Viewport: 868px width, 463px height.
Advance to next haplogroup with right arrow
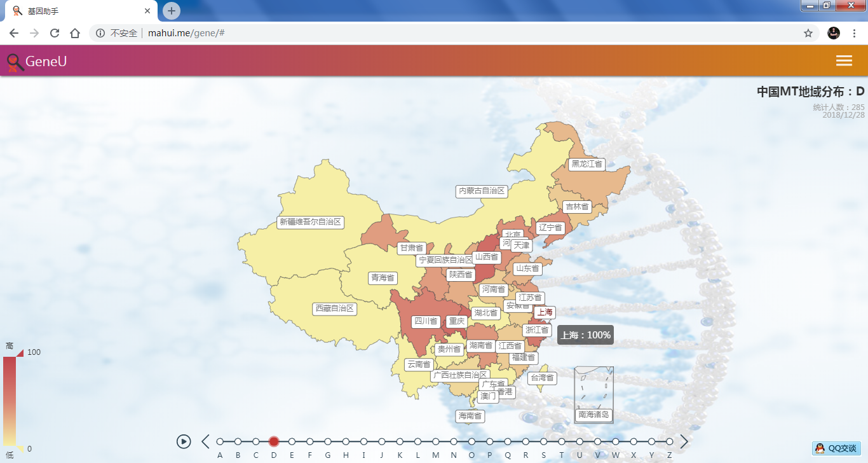[684, 441]
